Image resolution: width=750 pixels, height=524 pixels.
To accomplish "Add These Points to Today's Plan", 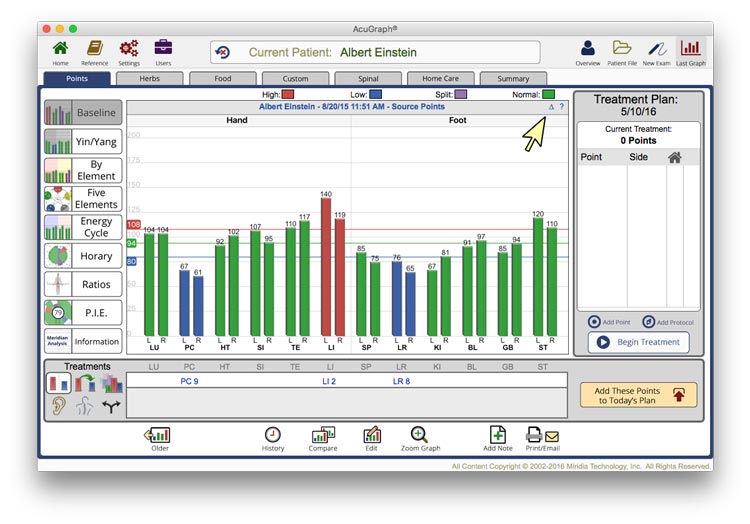I will click(639, 395).
